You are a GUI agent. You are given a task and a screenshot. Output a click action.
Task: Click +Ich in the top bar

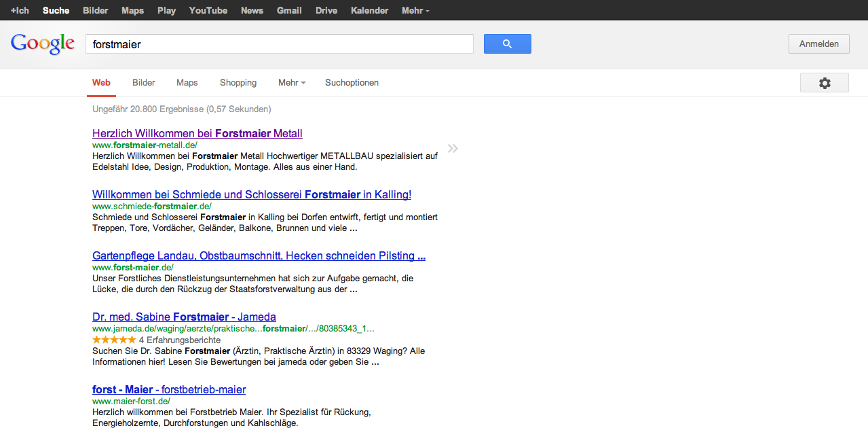pos(20,11)
